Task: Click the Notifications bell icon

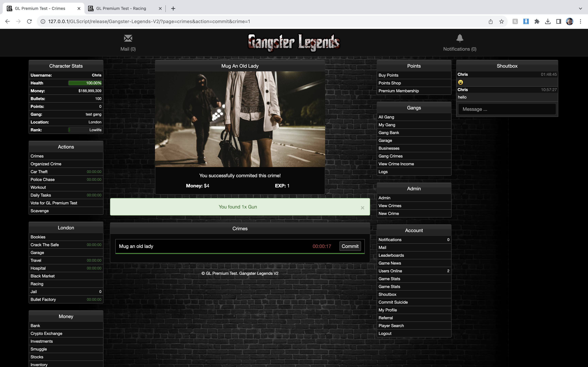Action: (460, 38)
